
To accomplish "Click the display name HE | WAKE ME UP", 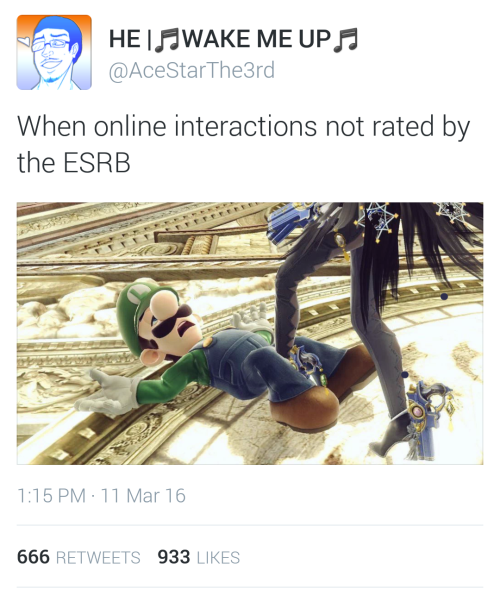I will [x=233, y=39].
